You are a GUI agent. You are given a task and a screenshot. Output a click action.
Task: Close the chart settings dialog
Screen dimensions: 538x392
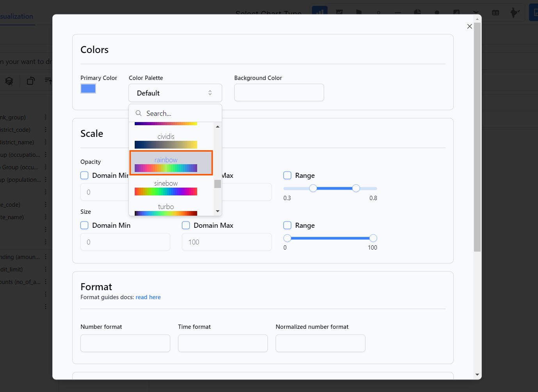click(x=469, y=26)
